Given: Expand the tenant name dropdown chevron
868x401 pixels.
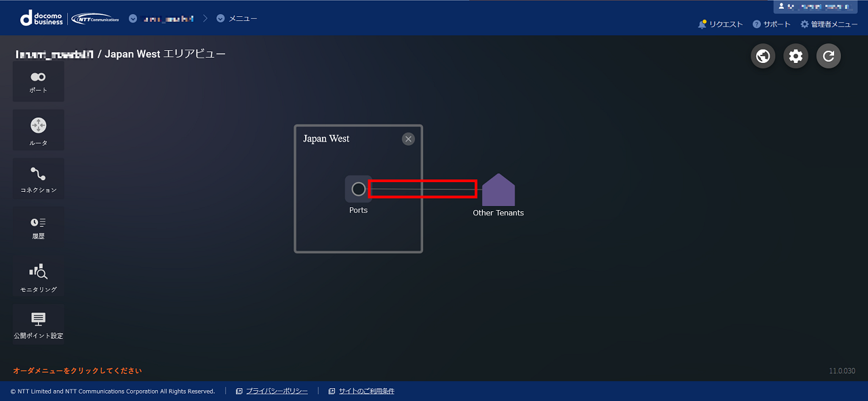Looking at the screenshot, I should coord(133,18).
